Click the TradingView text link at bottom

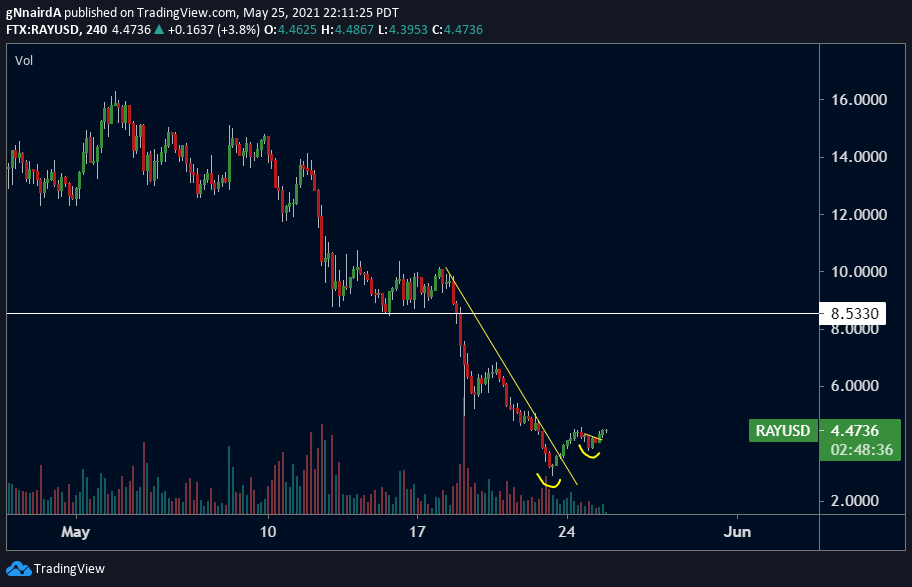pyautogui.click(x=69, y=568)
